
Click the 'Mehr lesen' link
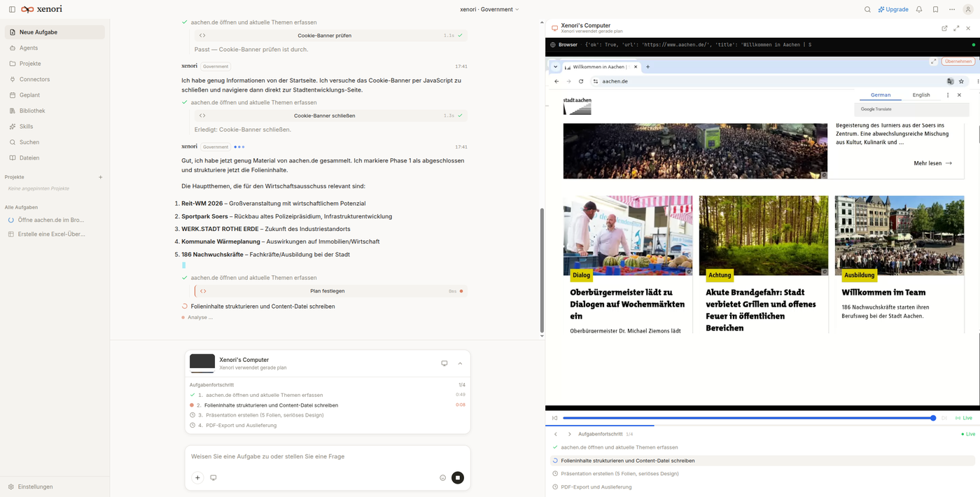932,163
